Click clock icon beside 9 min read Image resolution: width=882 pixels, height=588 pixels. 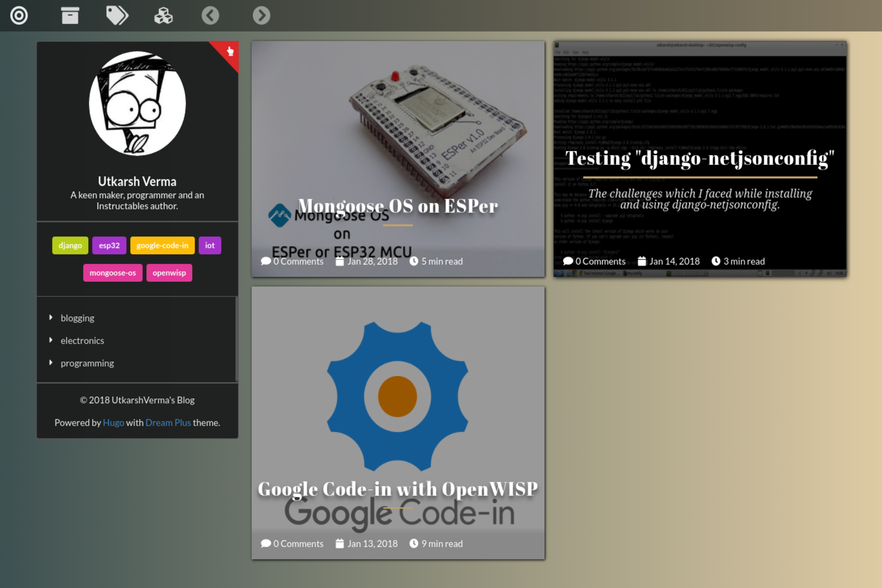coord(414,543)
